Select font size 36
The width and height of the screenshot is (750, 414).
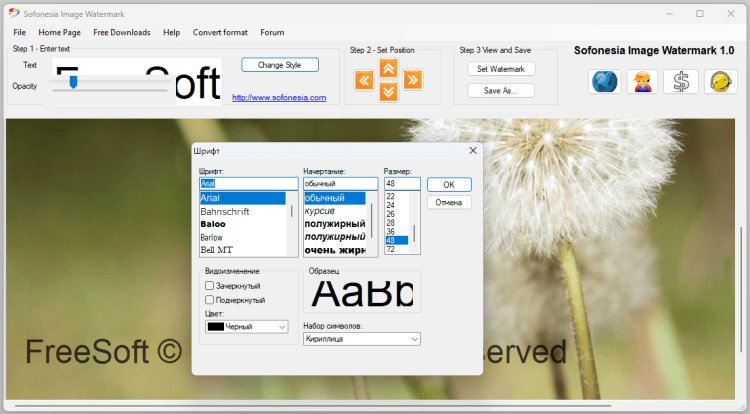coord(397,231)
